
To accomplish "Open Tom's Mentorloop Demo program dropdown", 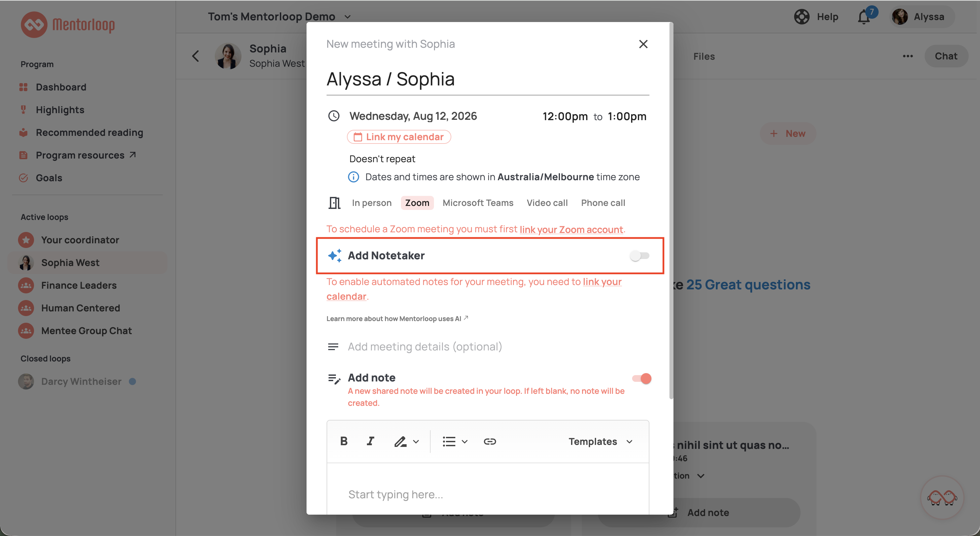I will (279, 17).
